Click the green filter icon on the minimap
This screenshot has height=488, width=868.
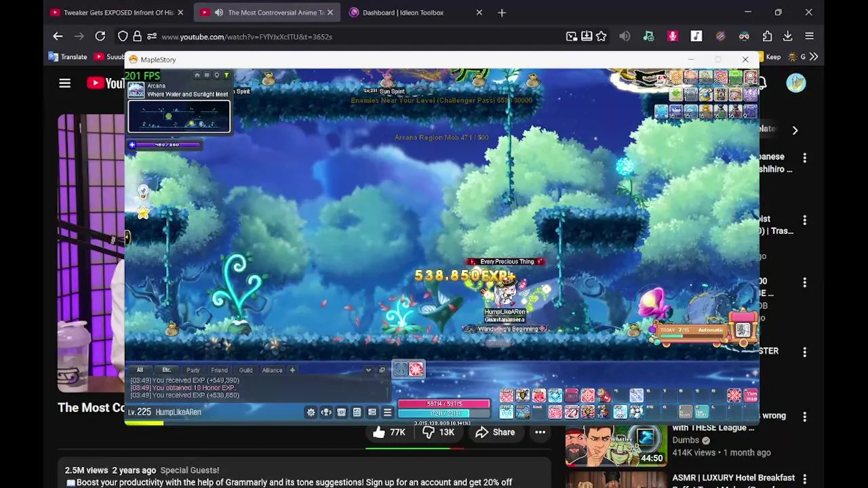click(x=226, y=75)
